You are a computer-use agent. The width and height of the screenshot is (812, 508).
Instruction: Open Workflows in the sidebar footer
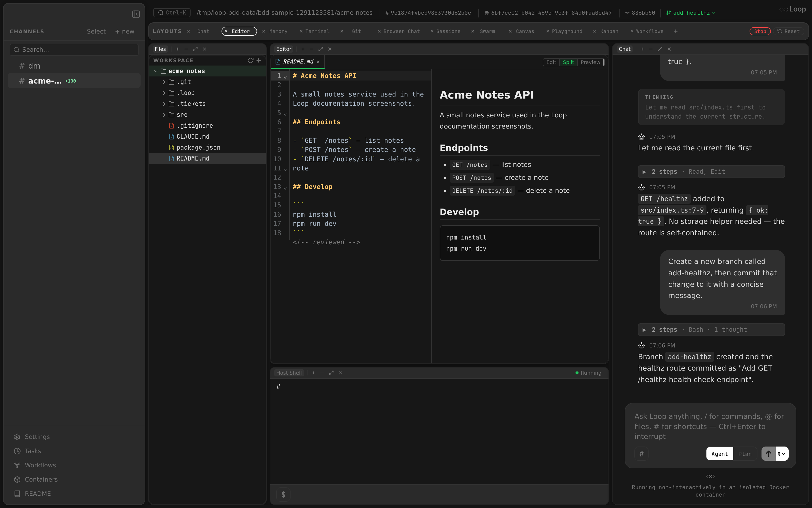coord(35,465)
